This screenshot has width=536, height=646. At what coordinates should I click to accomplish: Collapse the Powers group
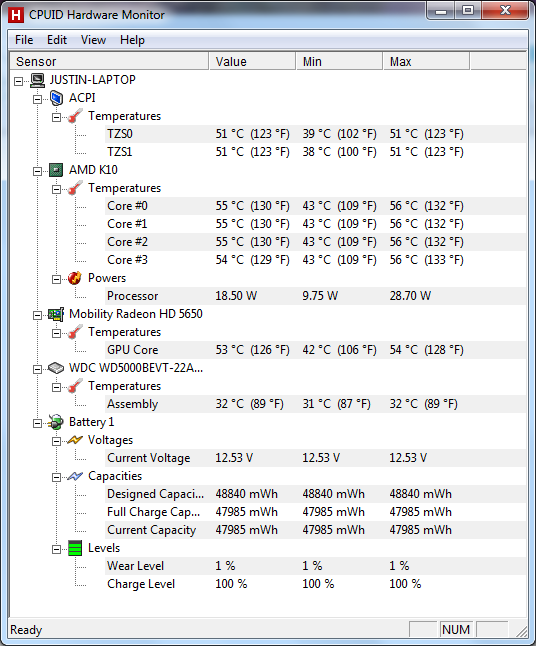[56, 279]
